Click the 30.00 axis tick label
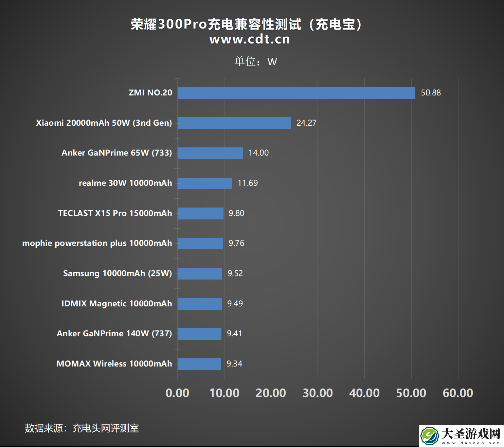Screen dimensions: 504x447 318,393
